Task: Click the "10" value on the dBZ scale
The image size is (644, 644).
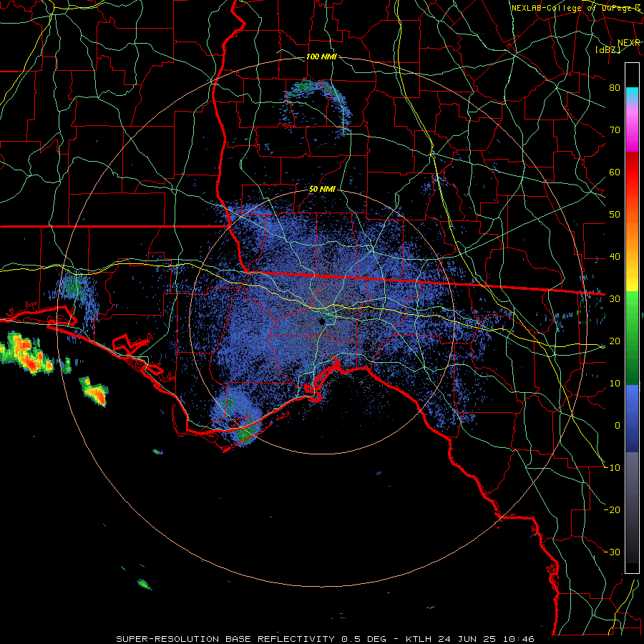Action: pyautogui.click(x=615, y=384)
